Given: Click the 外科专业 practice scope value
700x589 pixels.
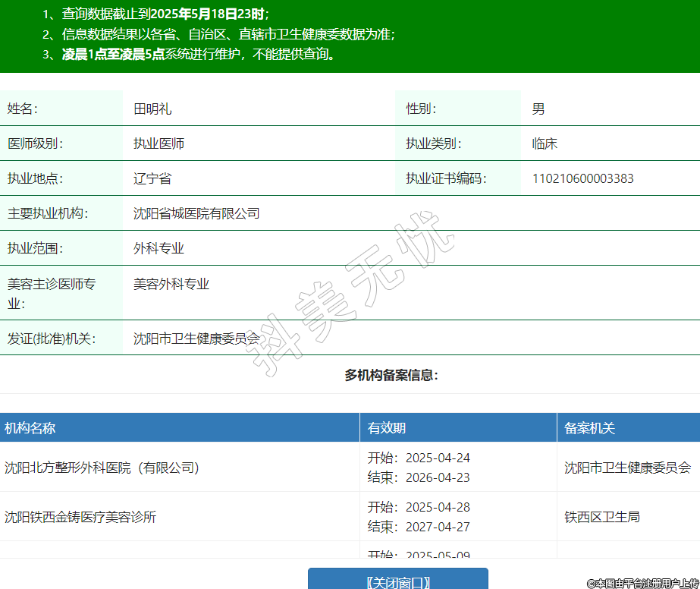Looking at the screenshot, I should coord(159,248).
